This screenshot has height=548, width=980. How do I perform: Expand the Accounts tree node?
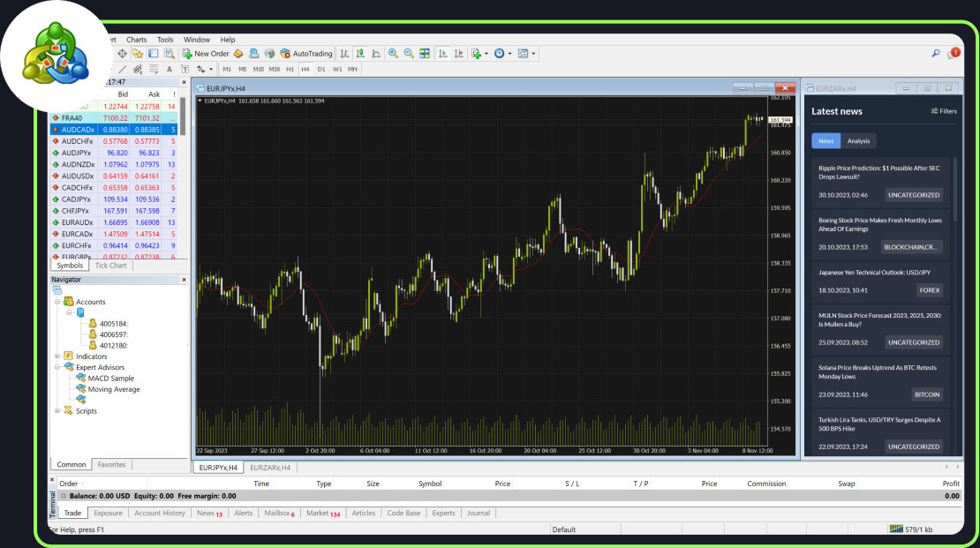click(x=58, y=301)
